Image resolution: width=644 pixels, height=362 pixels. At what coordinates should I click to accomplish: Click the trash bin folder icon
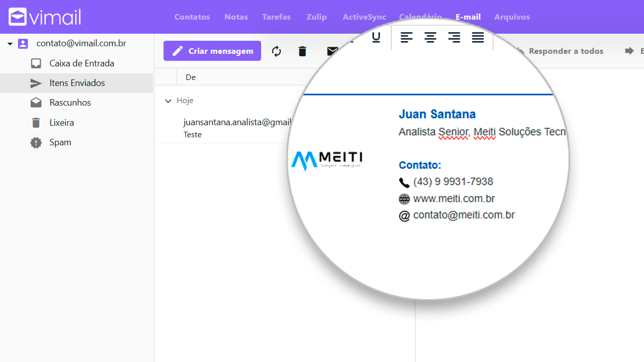36,123
